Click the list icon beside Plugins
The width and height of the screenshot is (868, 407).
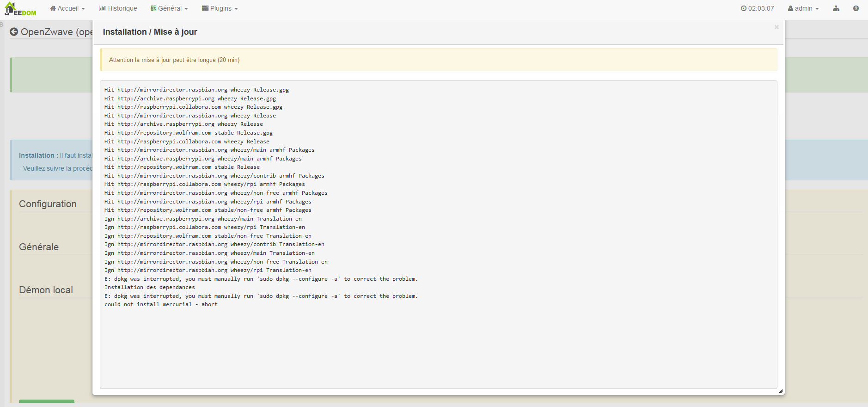click(x=205, y=8)
